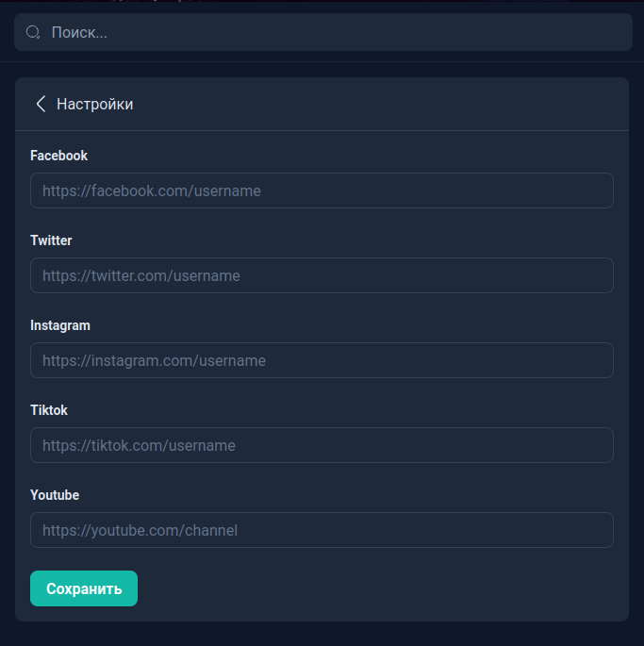Select the Youtube field label
644x646 pixels.
[x=55, y=495]
